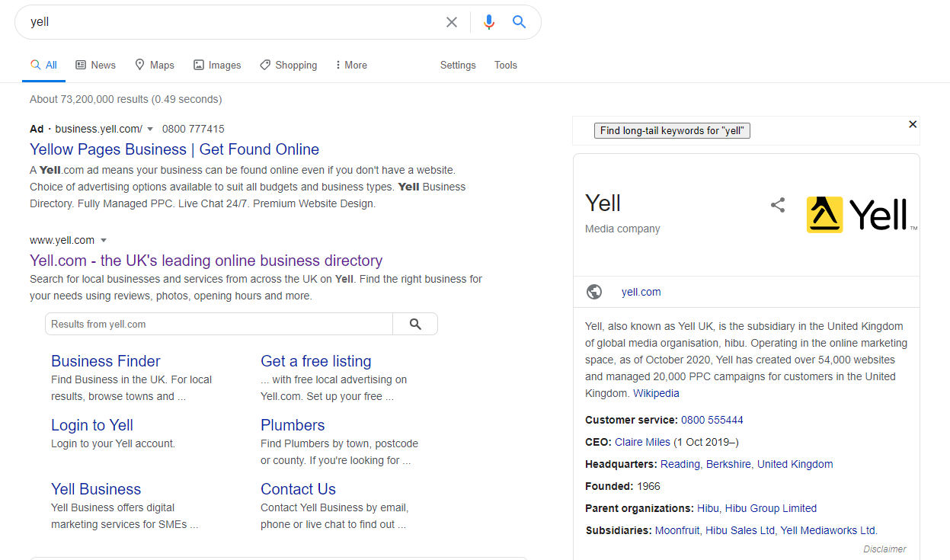This screenshot has width=950, height=560.
Task: Expand the More search options menu
Action: tap(351, 66)
